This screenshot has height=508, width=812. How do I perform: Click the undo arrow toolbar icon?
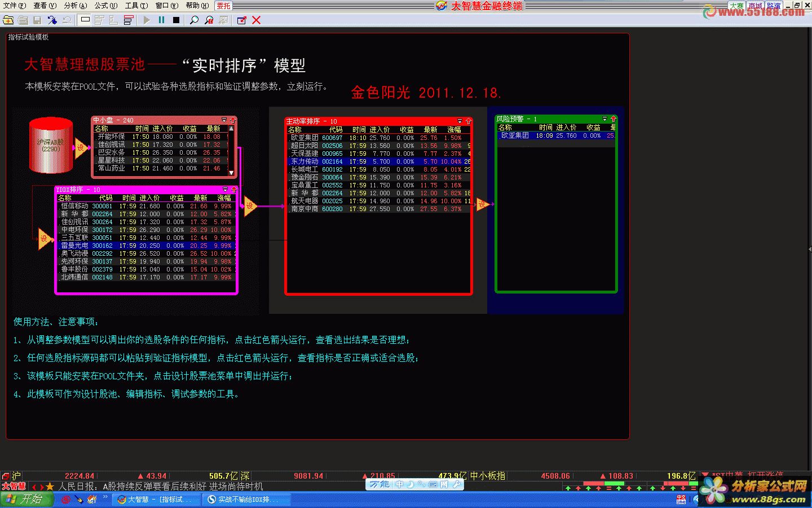coord(67,20)
